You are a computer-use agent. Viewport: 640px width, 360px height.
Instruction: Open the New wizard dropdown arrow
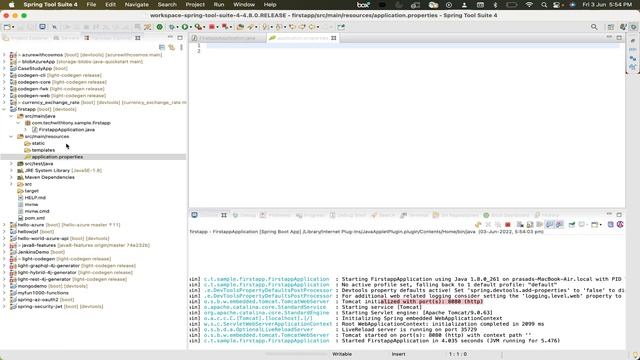point(13,27)
